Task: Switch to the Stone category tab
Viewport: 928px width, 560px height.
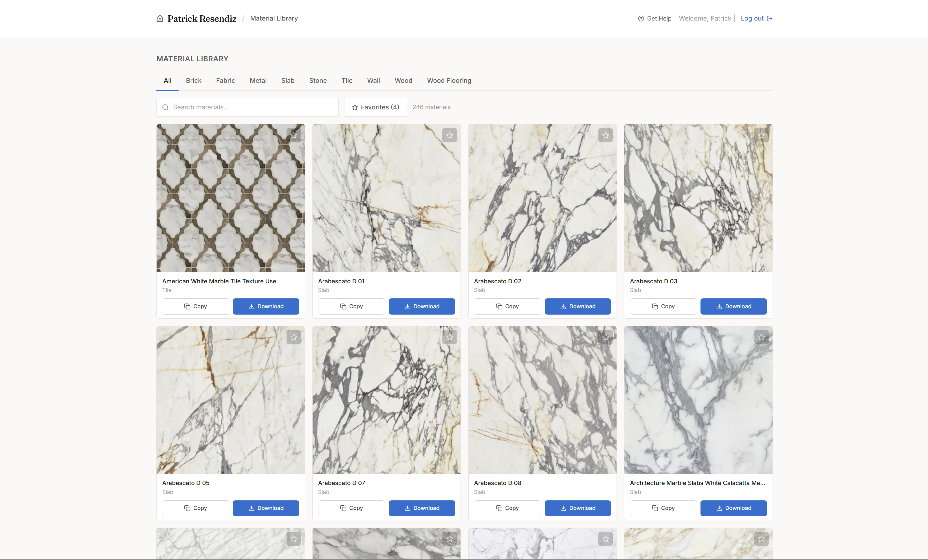Action: (318, 80)
